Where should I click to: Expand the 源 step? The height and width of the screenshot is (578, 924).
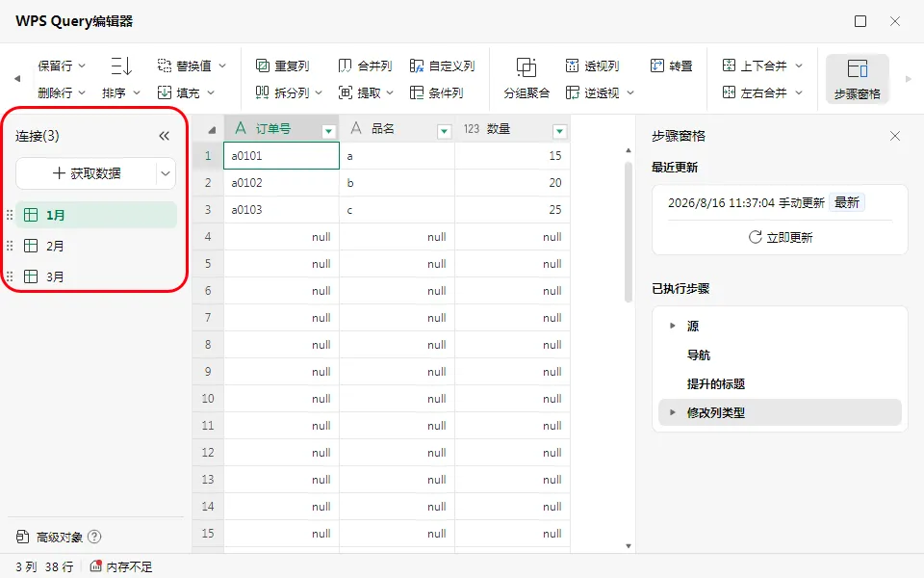(x=673, y=326)
